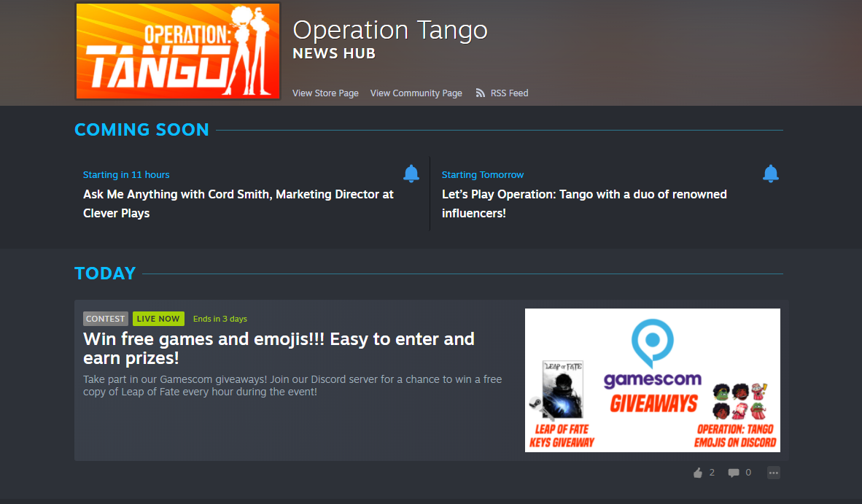Click the RSS feed icon
The width and height of the screenshot is (862, 504).
pos(481,93)
